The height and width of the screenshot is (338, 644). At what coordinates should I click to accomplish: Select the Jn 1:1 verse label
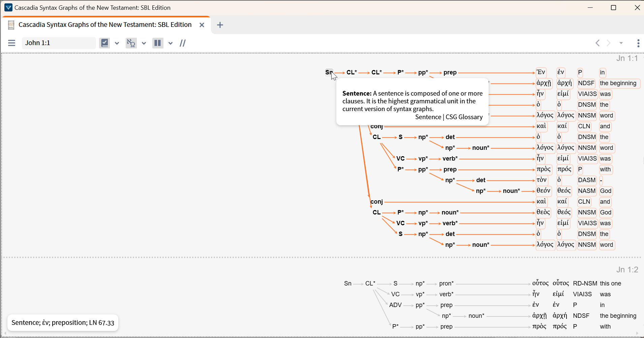pos(627,58)
